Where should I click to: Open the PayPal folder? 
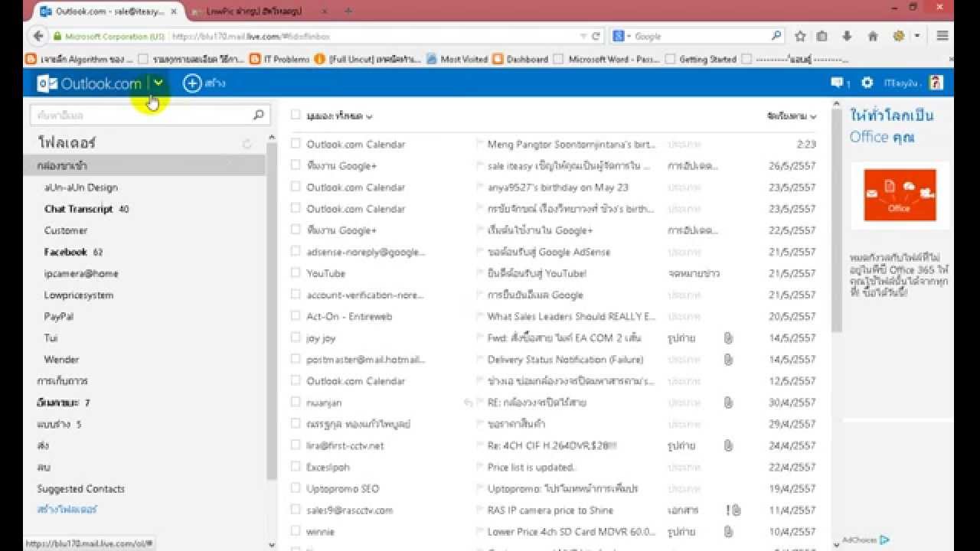click(59, 316)
